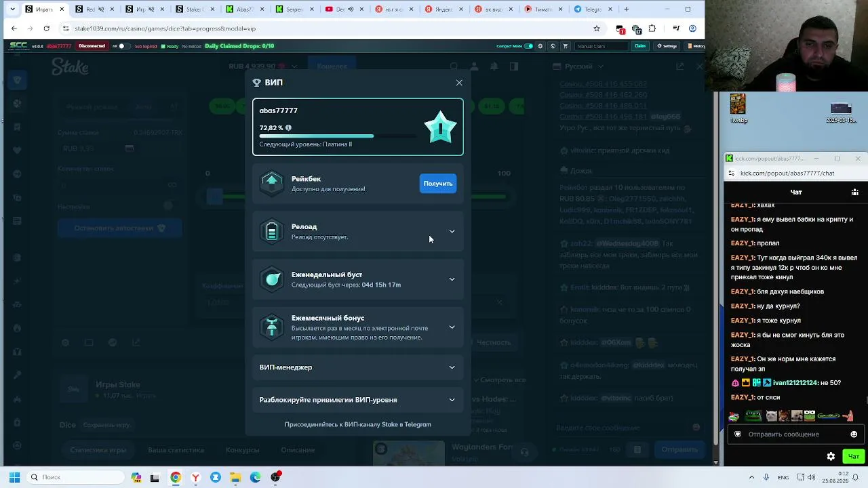
Task: Select the Описание tab
Action: 298,450
